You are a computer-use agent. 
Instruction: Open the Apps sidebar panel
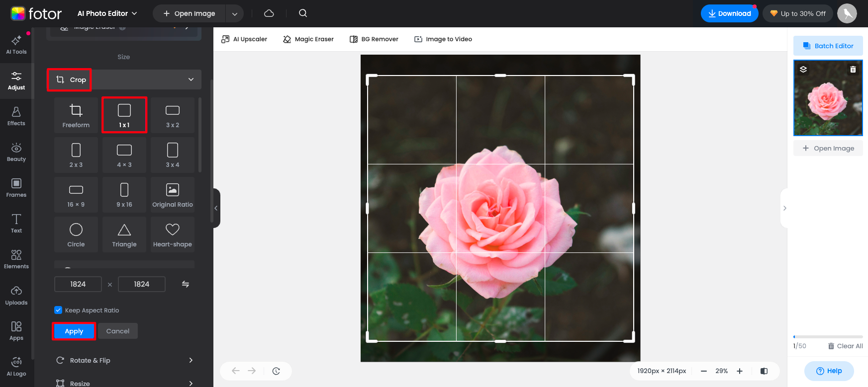tap(16, 330)
